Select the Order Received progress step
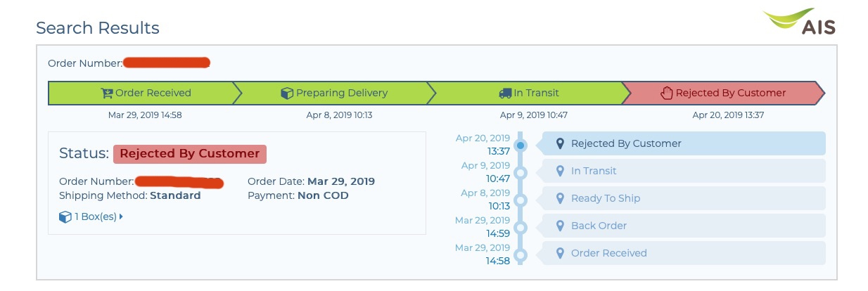The height and width of the screenshot is (291, 868). click(x=141, y=93)
